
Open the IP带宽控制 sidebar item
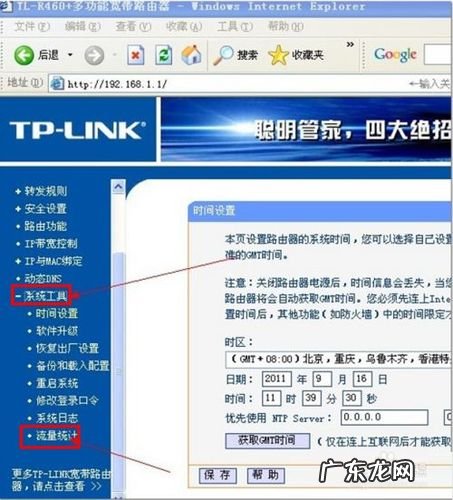coord(47,244)
